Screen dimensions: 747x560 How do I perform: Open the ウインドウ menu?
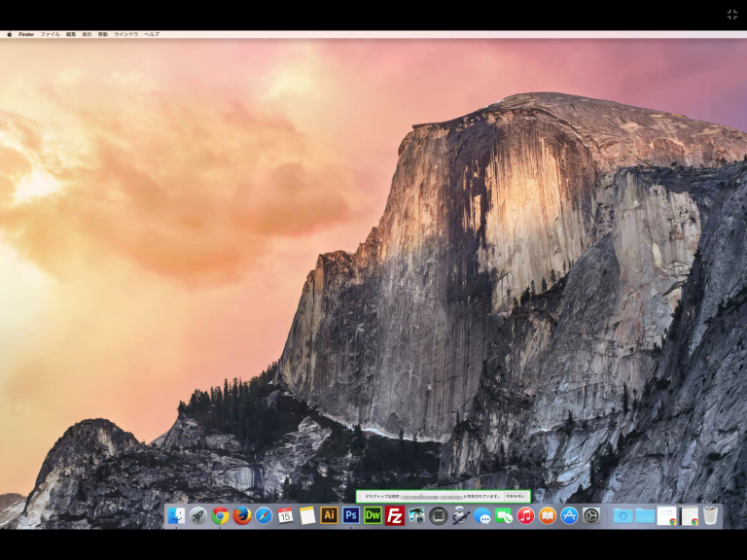(126, 34)
